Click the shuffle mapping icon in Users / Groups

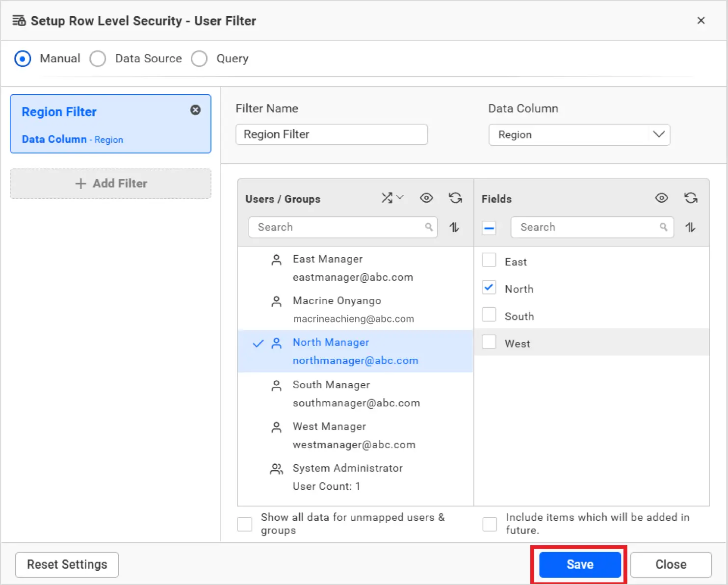click(x=387, y=198)
